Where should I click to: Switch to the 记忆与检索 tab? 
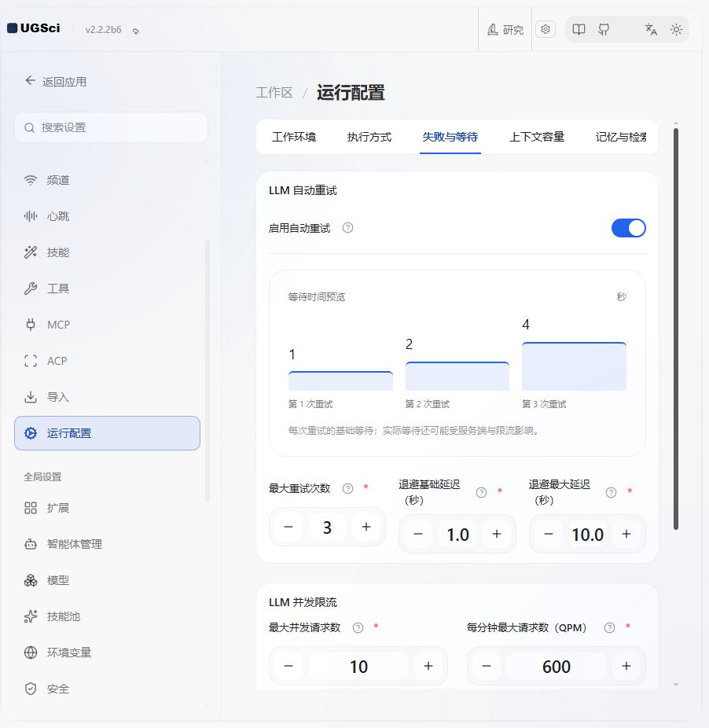tap(621, 137)
